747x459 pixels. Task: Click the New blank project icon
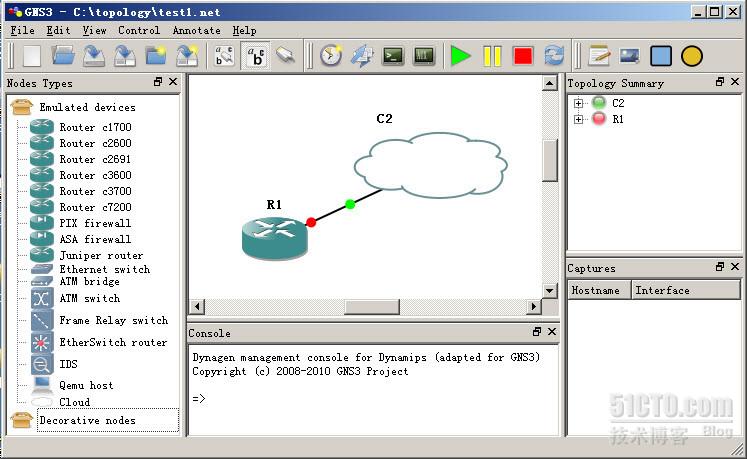(32, 56)
